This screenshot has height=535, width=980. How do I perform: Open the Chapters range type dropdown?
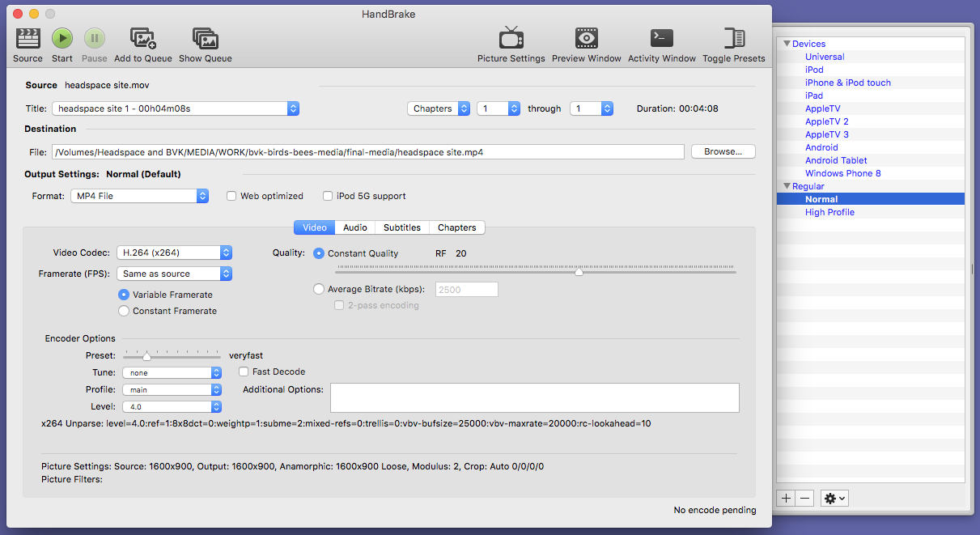coord(439,108)
